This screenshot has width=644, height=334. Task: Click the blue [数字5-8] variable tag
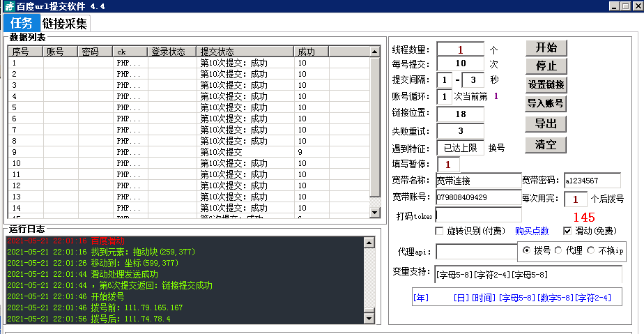[x=555, y=298]
